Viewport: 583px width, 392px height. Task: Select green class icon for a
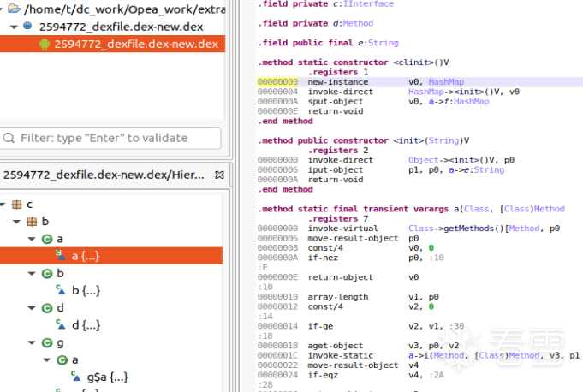pos(47,239)
